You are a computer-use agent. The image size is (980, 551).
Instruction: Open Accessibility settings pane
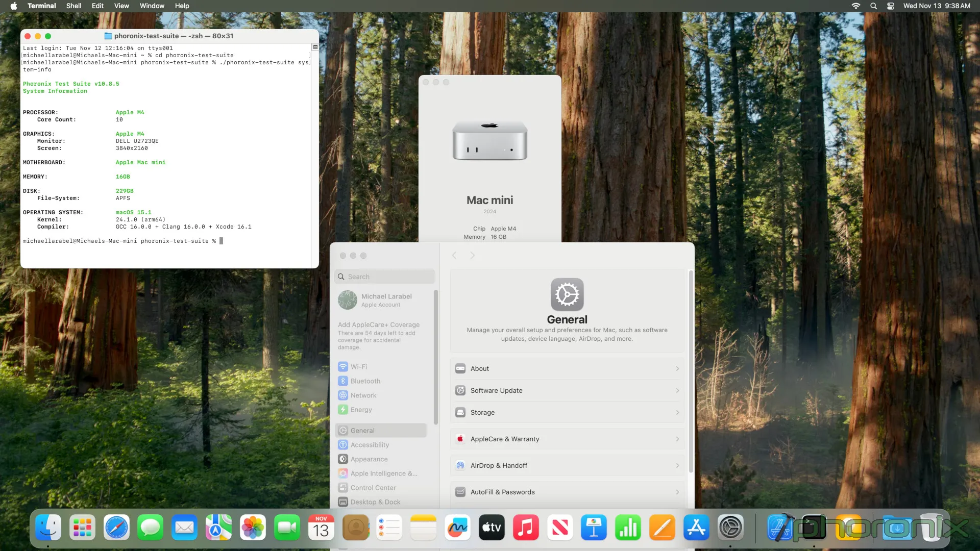coord(369,445)
